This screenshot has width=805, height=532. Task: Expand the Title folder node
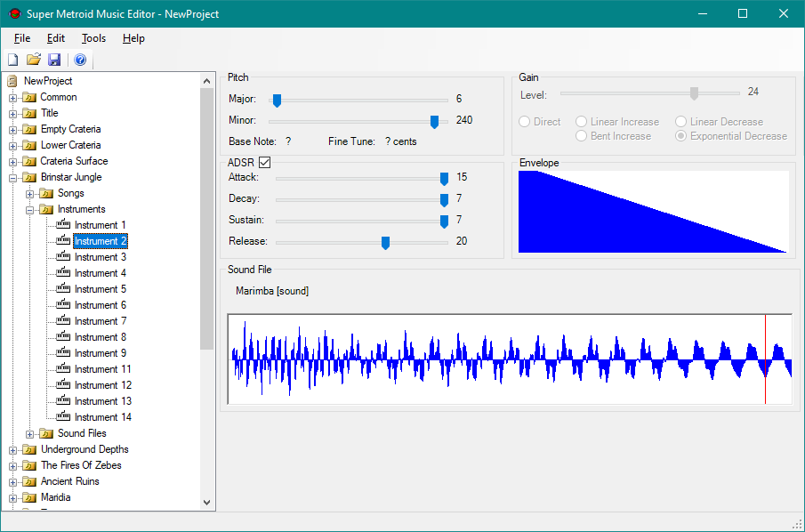point(12,114)
